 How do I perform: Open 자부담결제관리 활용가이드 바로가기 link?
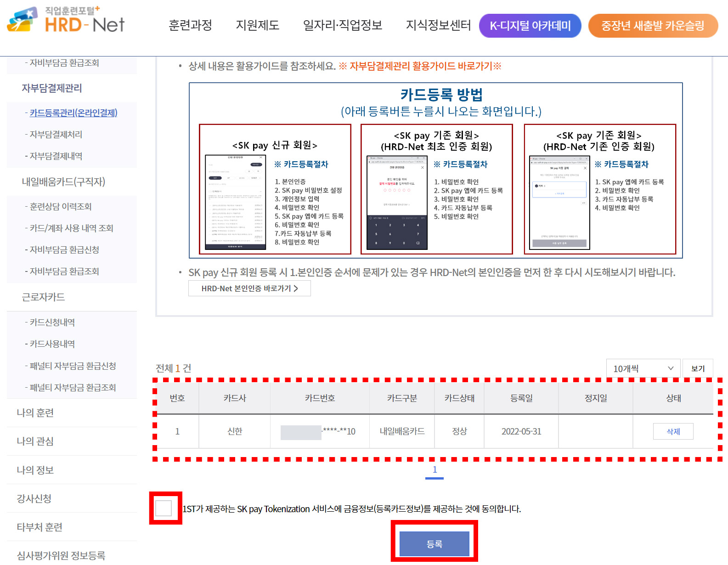tap(420, 66)
